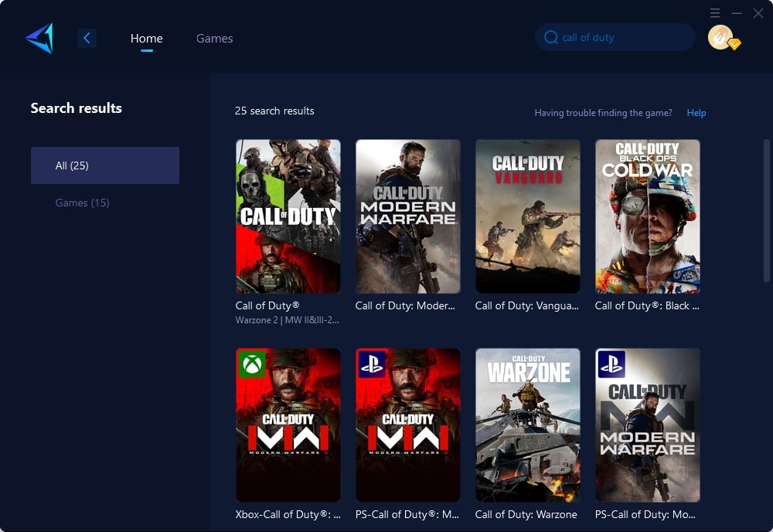Open the PS Modern Warfare III cover
773x532 pixels.
[407, 425]
